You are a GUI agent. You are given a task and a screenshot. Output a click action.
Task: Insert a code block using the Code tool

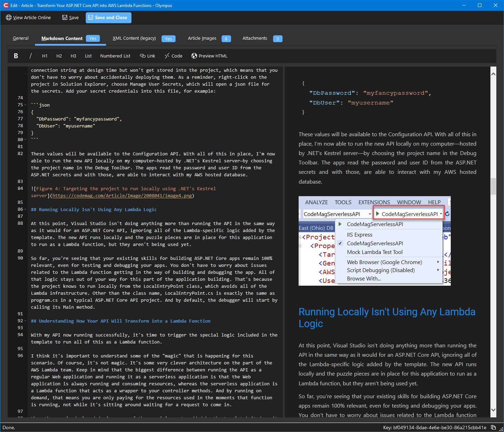pos(173,56)
